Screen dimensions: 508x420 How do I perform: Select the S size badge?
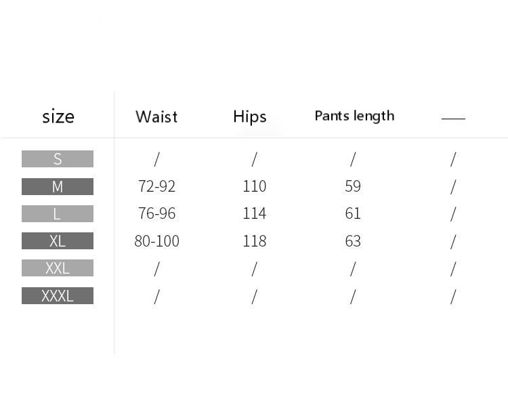pyautogui.click(x=58, y=159)
